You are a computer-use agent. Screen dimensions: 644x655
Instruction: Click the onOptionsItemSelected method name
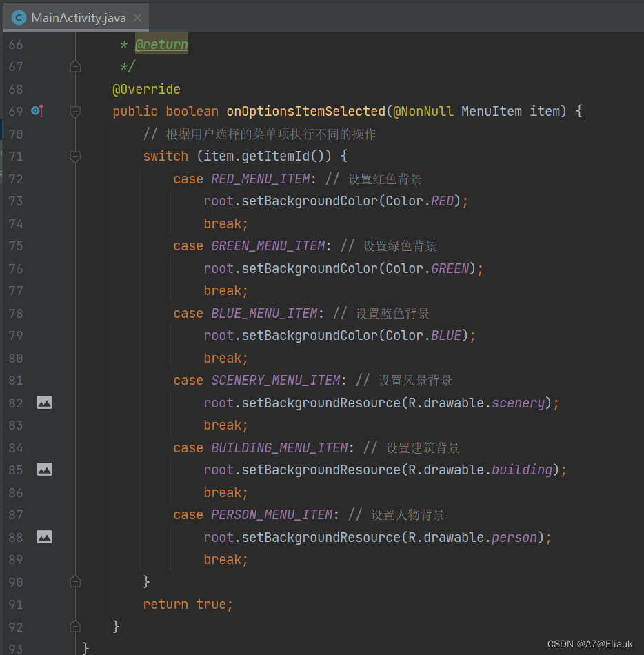305,112
